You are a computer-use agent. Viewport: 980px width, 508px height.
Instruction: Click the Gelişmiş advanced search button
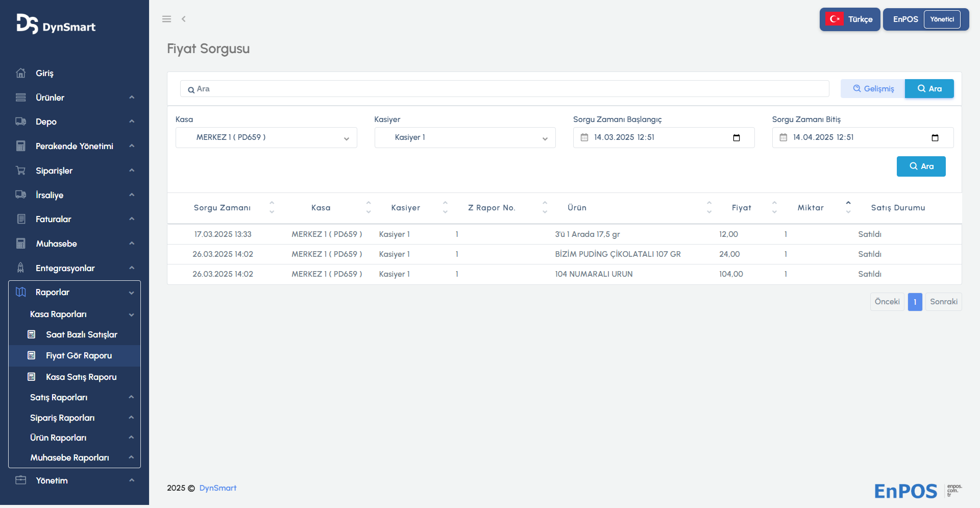coord(873,89)
